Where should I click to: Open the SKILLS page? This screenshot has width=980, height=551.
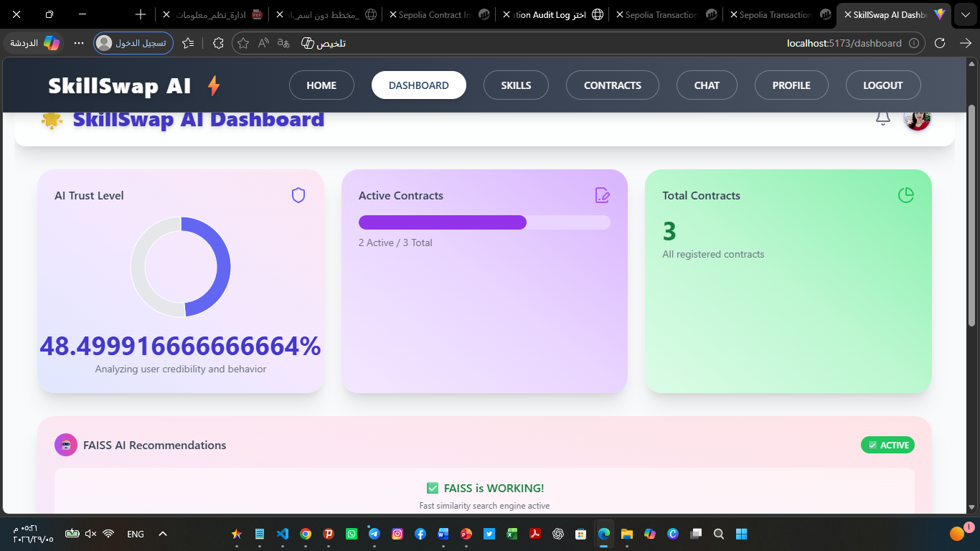coord(516,85)
